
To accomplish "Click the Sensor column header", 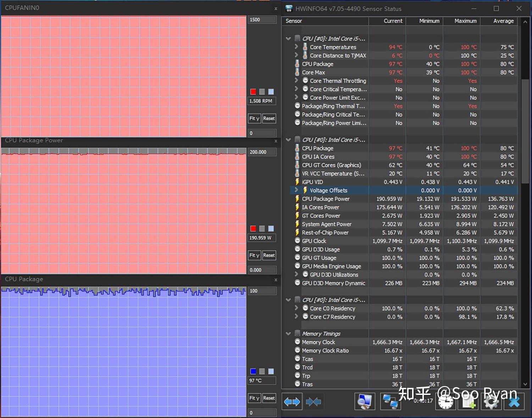I will [x=325, y=21].
